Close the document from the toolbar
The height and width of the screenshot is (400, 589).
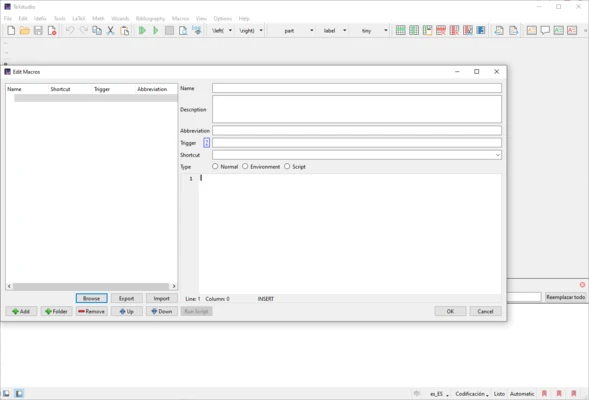[52, 30]
